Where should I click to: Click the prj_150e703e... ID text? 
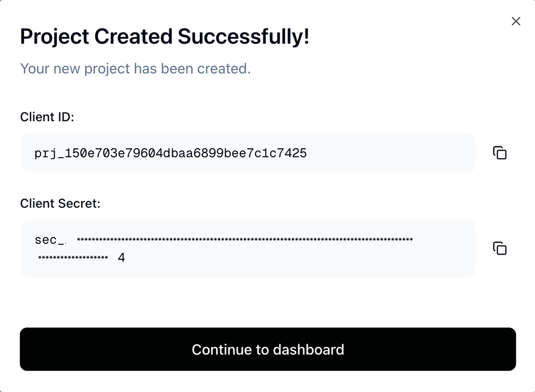(x=171, y=153)
